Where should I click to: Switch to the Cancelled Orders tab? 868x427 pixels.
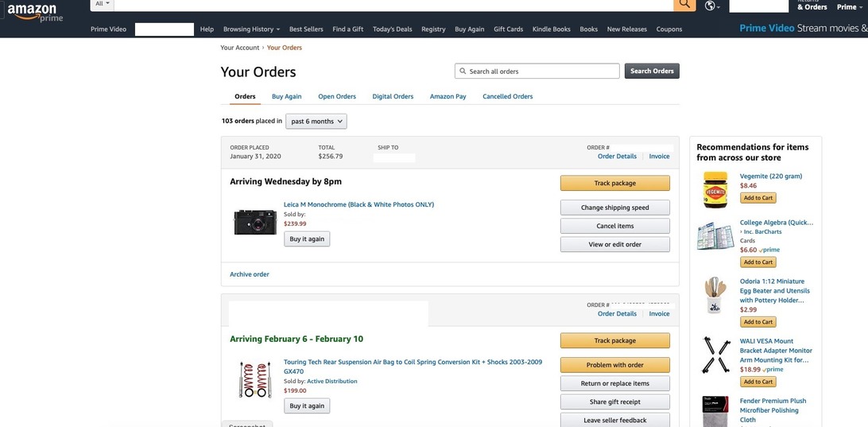pyautogui.click(x=507, y=97)
